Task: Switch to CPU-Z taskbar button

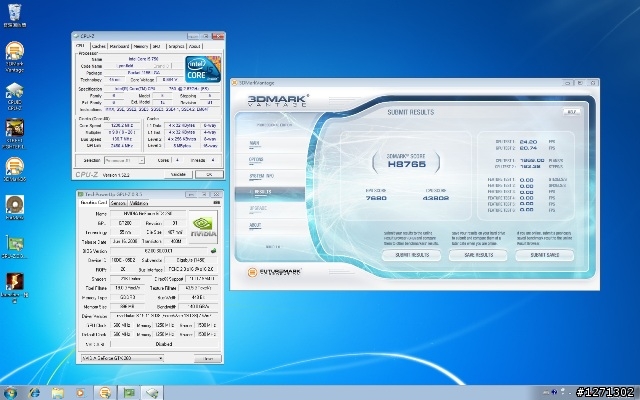Action: [152, 393]
